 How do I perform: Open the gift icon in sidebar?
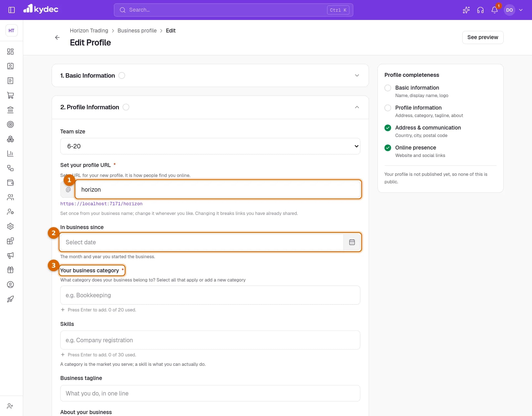[x=10, y=270]
